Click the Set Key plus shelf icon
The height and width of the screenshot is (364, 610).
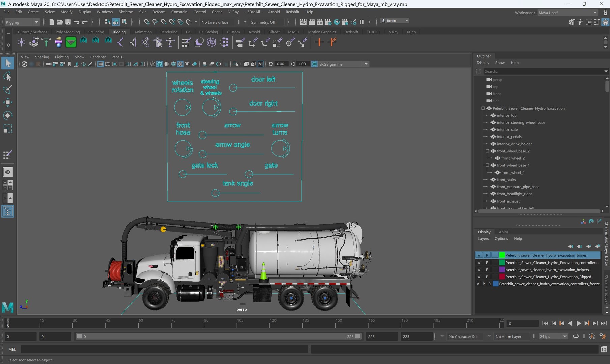tap(319, 42)
